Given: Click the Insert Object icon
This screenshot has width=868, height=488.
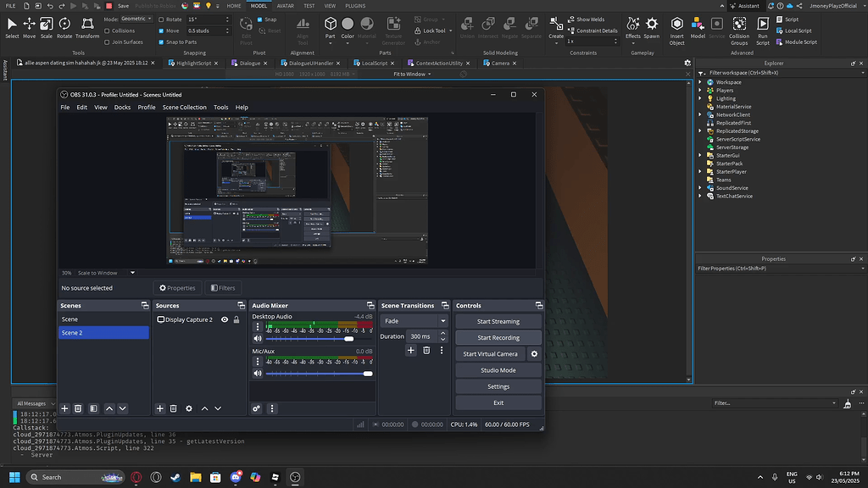Looking at the screenshot, I should coord(676,25).
